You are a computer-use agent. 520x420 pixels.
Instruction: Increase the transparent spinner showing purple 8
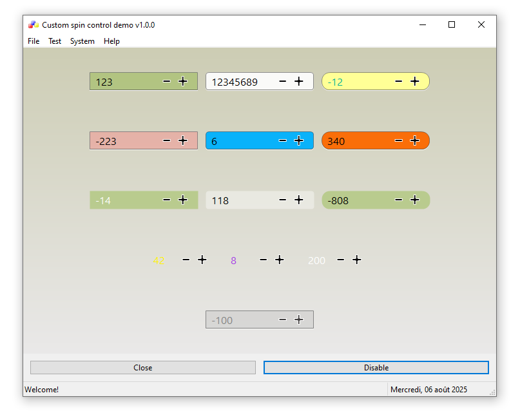(280, 260)
